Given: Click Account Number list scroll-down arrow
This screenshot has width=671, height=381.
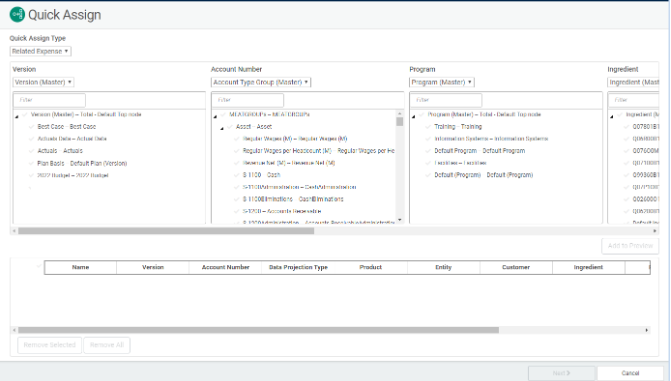Looking at the screenshot, I should (400, 220).
